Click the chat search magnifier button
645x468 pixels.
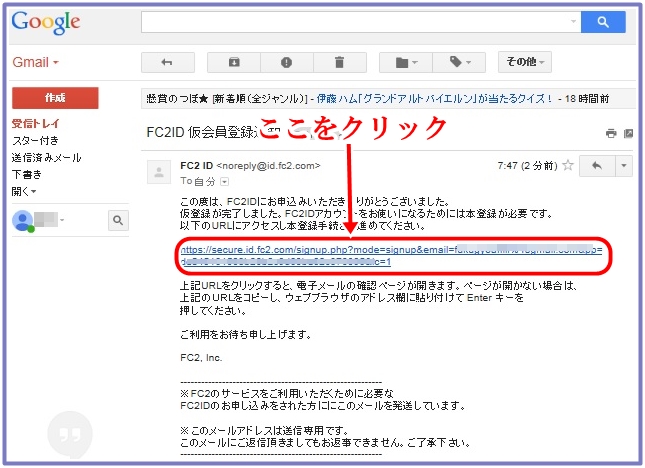coord(118,220)
